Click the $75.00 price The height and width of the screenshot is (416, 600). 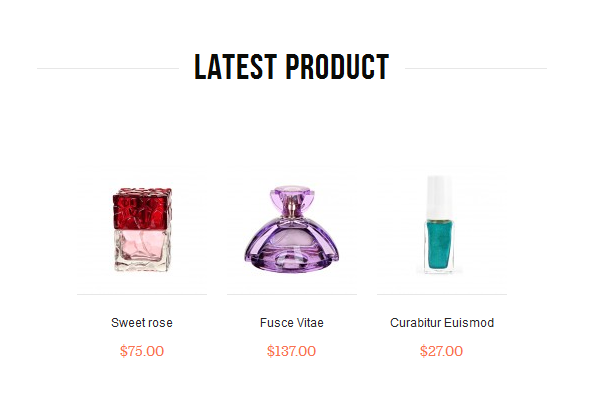142,351
